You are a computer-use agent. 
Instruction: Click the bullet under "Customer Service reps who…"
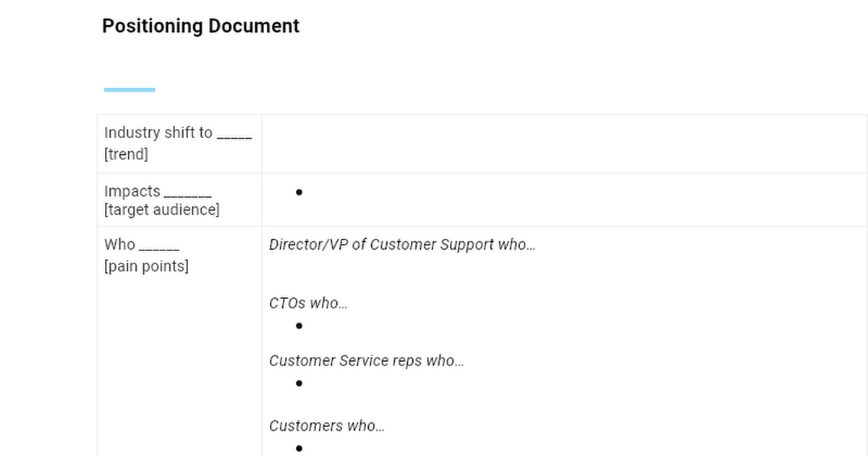pos(299,383)
